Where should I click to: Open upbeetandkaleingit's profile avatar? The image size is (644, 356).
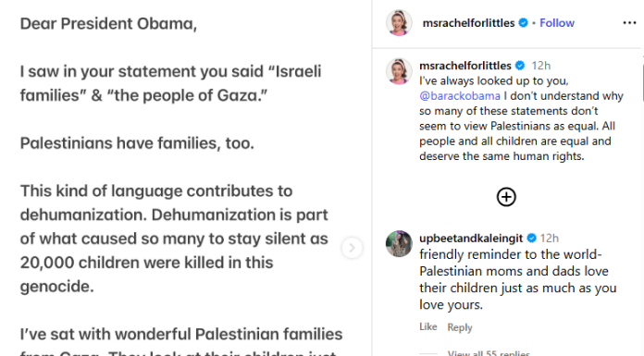click(399, 243)
